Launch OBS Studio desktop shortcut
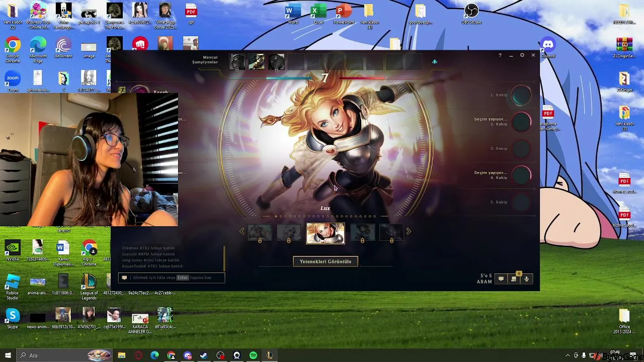 [x=471, y=14]
